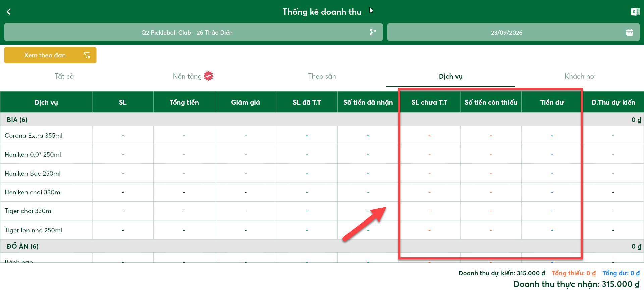Viewport: 644px width, 295px height.
Task: Switch to the Khách nợ tab
Action: [580, 76]
